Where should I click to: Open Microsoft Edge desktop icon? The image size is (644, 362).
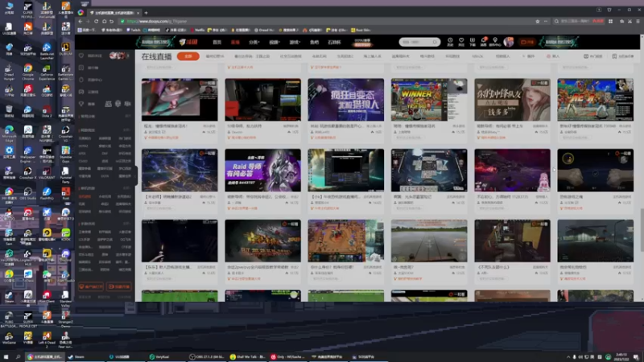[x=9, y=134]
